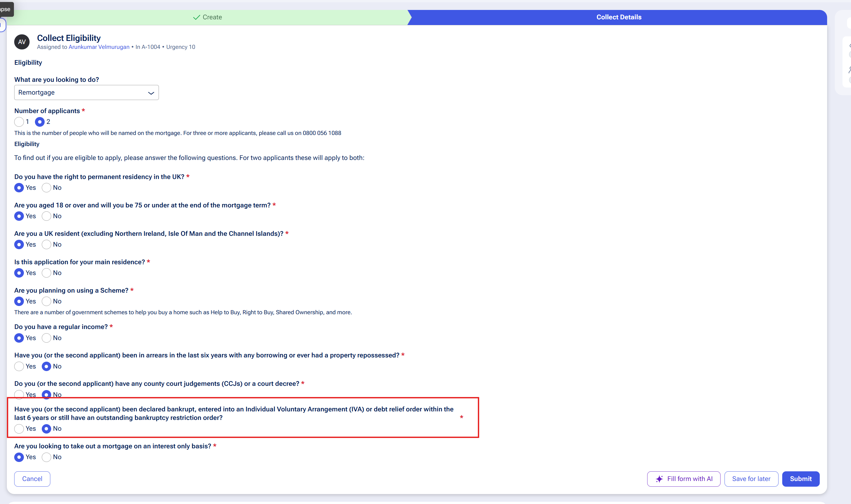Click the sparkle icon on Fill form with AI
This screenshot has height=504, width=851.
(659, 479)
